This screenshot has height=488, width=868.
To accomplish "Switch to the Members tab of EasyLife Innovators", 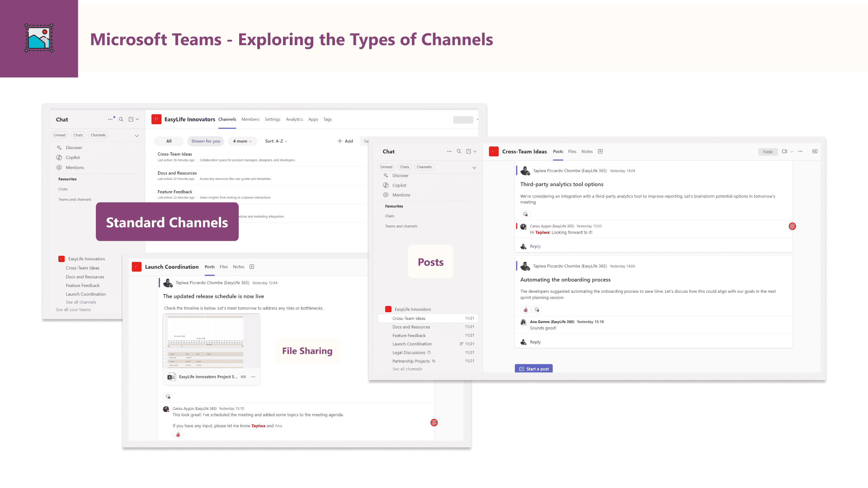I will [250, 120].
